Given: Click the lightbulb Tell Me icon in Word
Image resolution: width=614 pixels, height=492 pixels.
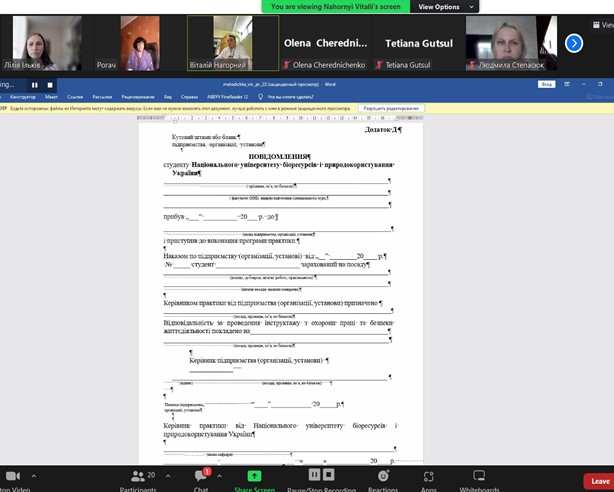Looking at the screenshot, I should (x=260, y=97).
